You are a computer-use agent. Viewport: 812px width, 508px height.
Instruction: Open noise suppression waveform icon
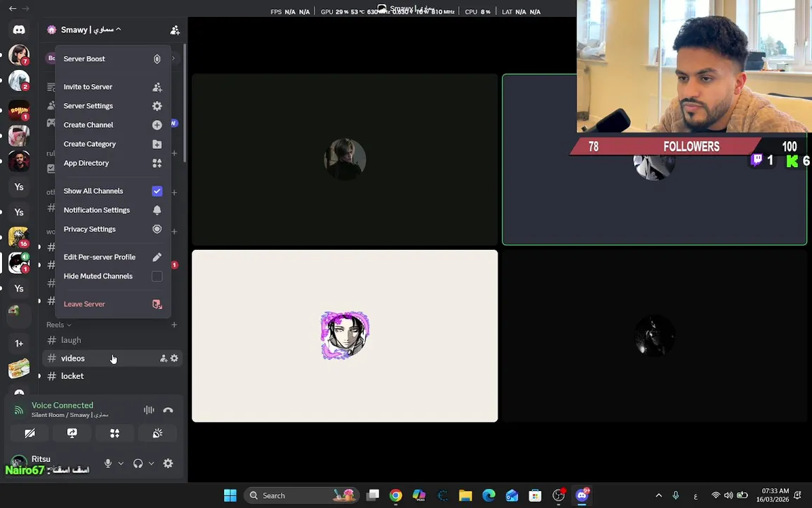point(149,410)
